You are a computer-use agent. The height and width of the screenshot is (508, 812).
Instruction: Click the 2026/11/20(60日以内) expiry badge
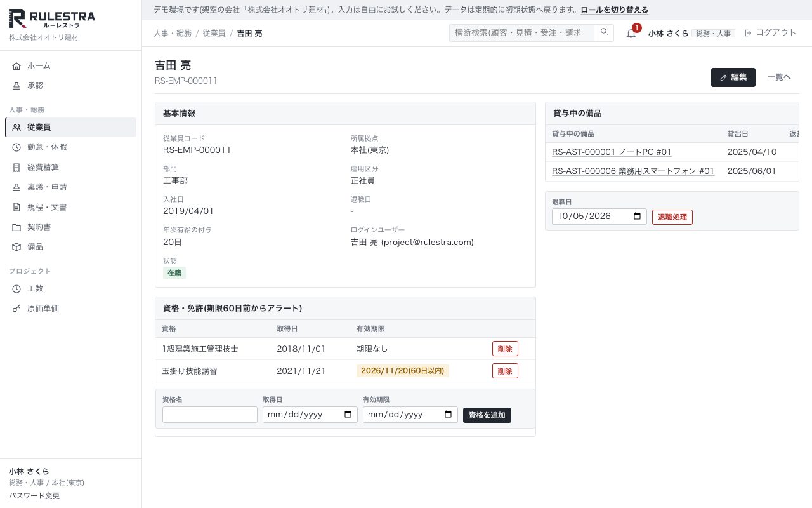click(x=403, y=371)
